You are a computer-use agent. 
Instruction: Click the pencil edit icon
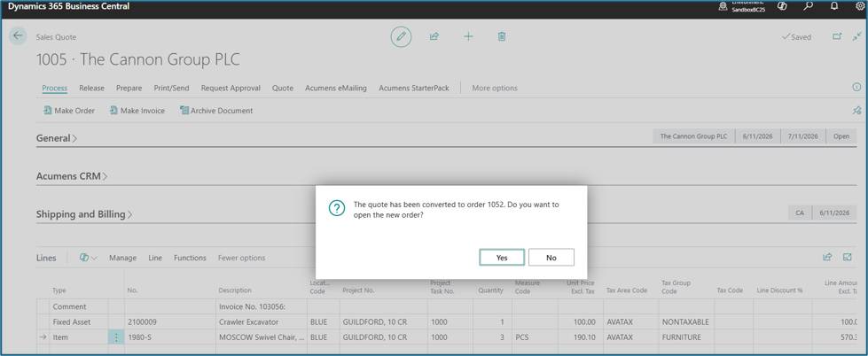pos(401,37)
